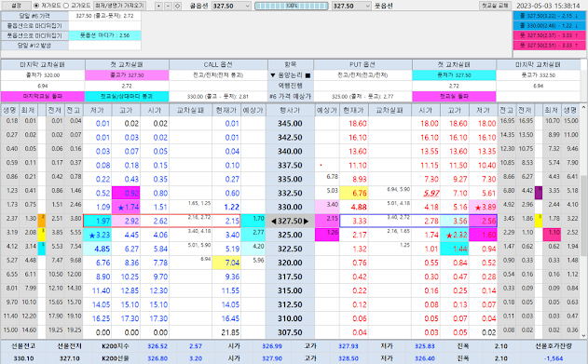The width and height of the screenshot is (588, 364).
Task: Click the pink 풋 327.50(2.37) alert box
Action: [549, 35]
